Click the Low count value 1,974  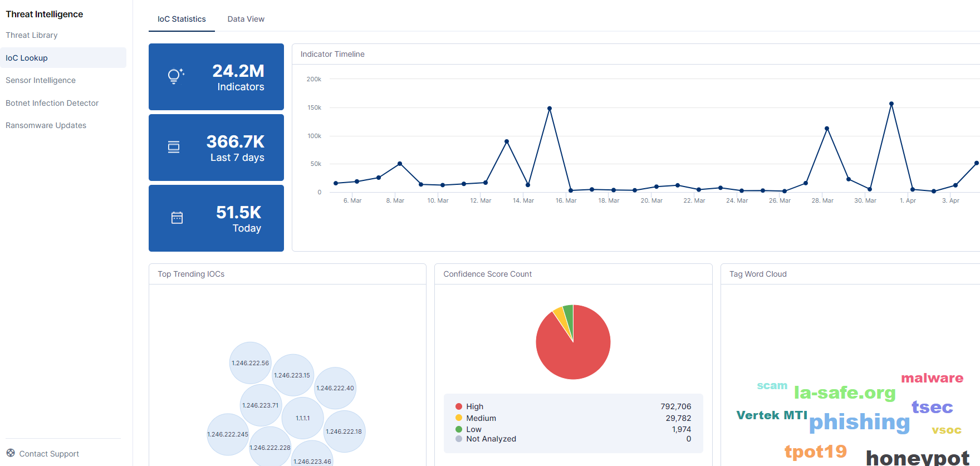click(x=682, y=429)
